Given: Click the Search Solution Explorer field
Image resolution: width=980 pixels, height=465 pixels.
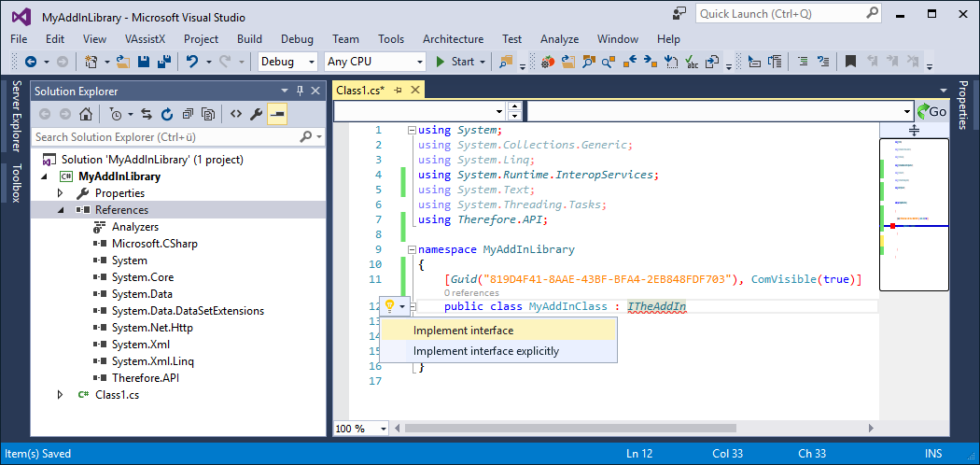Looking at the screenshot, I should click(x=178, y=136).
